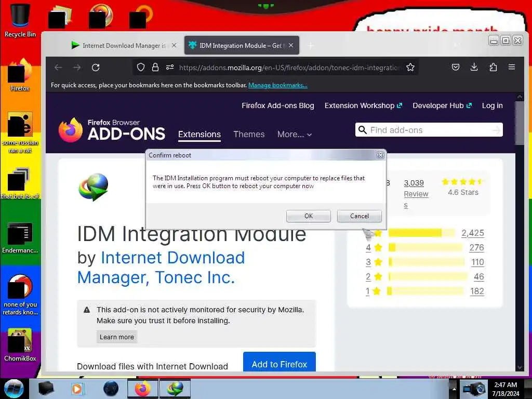Click the 1 star rating progress bar
The width and height of the screenshot is (532, 399).
pyautogui.click(x=426, y=291)
